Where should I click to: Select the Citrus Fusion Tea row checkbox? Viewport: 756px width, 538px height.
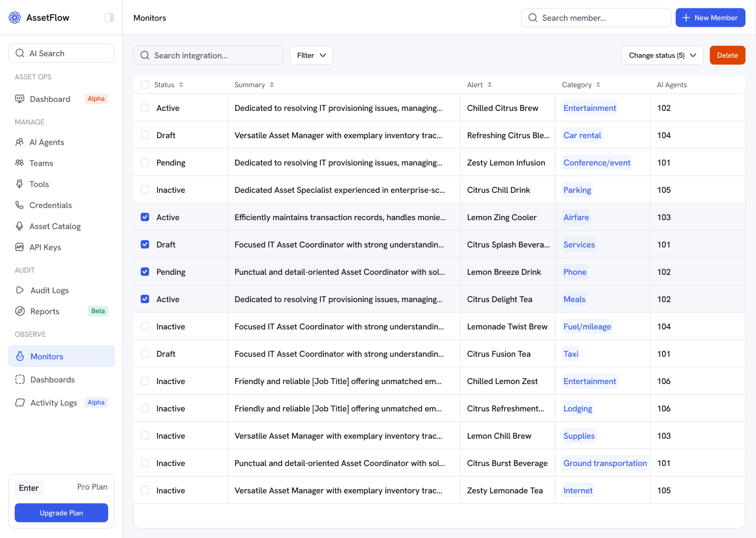coord(145,354)
